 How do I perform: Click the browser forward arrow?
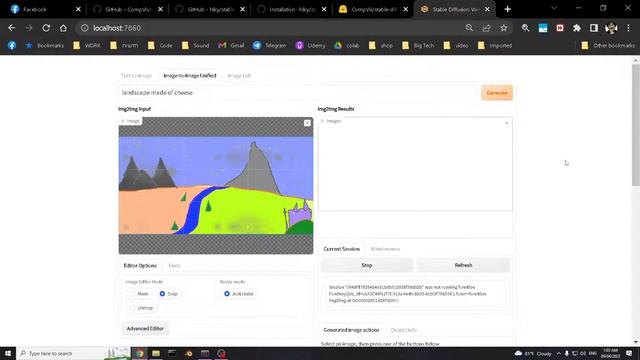[29, 28]
